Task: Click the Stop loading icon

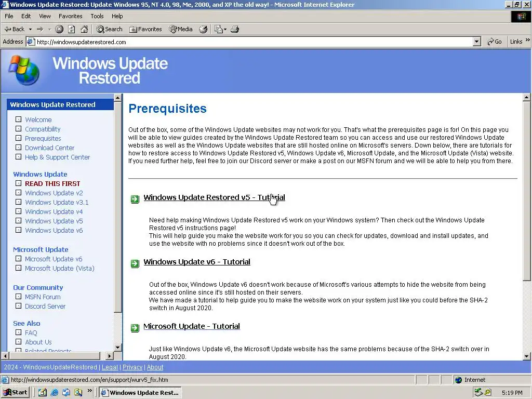Action: coord(59,29)
